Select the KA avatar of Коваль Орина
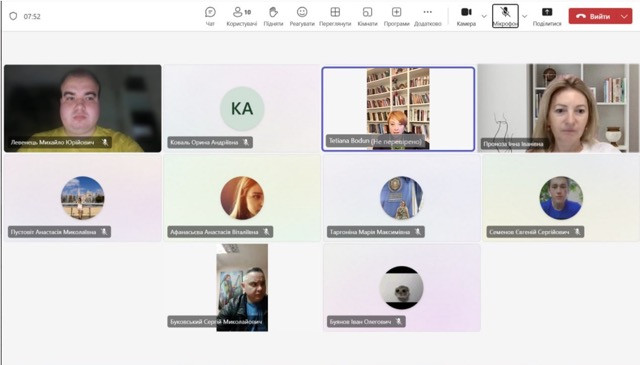The height and width of the screenshot is (365, 640). (242, 109)
